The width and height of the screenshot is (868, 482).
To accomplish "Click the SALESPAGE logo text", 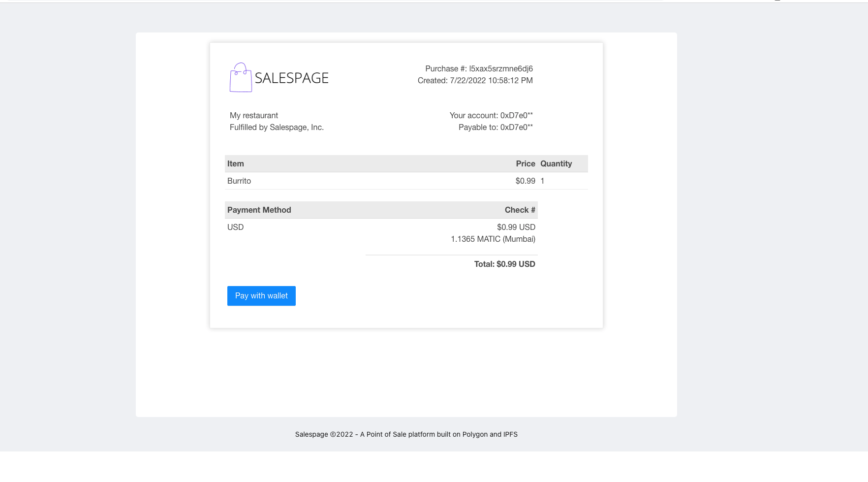I will (x=291, y=78).
